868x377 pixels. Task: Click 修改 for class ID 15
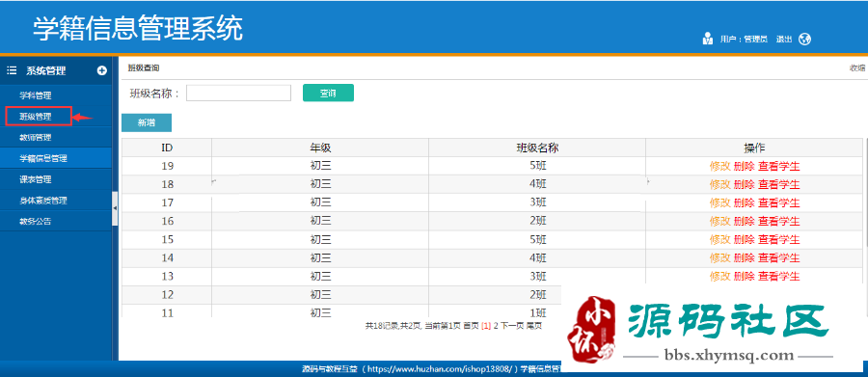click(719, 240)
